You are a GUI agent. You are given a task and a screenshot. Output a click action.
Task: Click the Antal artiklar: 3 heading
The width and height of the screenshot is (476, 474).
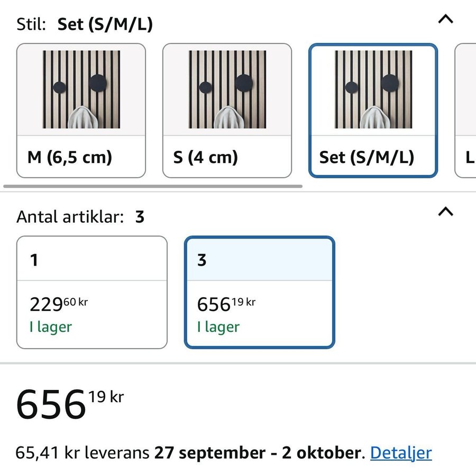click(x=80, y=217)
